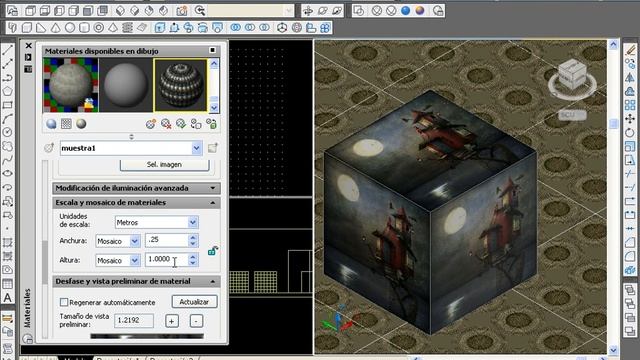
Task: Adjust the Altura value spinner arrows
Action: [x=193, y=260]
